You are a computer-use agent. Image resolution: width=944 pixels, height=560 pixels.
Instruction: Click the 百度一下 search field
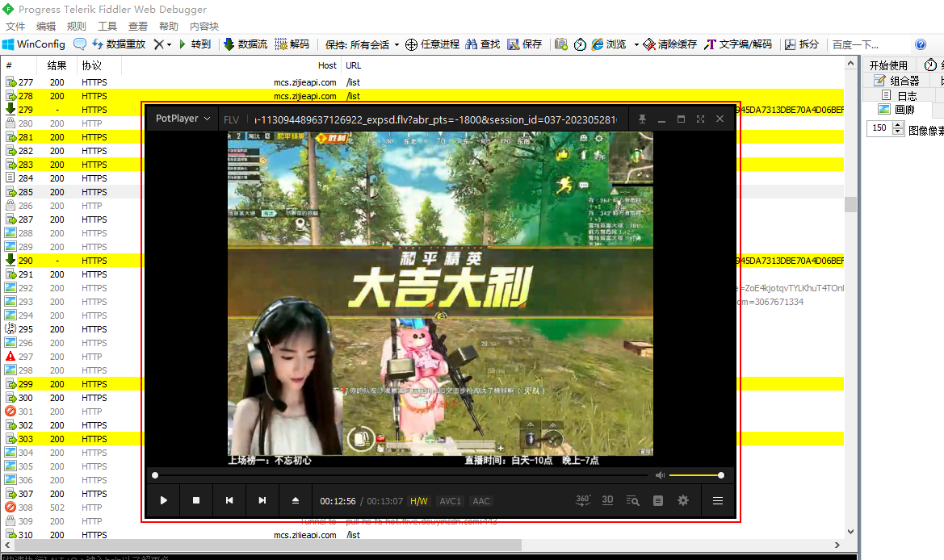[x=869, y=44]
